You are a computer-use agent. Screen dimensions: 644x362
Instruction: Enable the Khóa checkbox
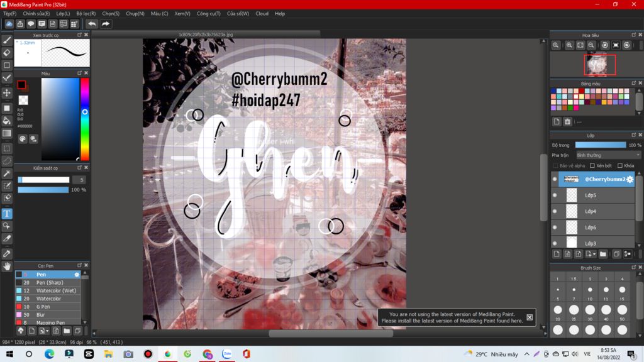point(620,165)
